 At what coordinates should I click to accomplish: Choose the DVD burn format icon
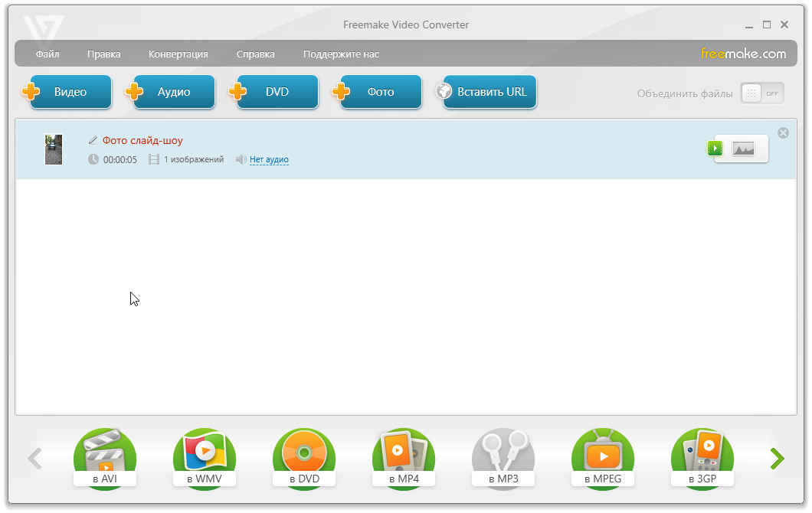click(303, 456)
